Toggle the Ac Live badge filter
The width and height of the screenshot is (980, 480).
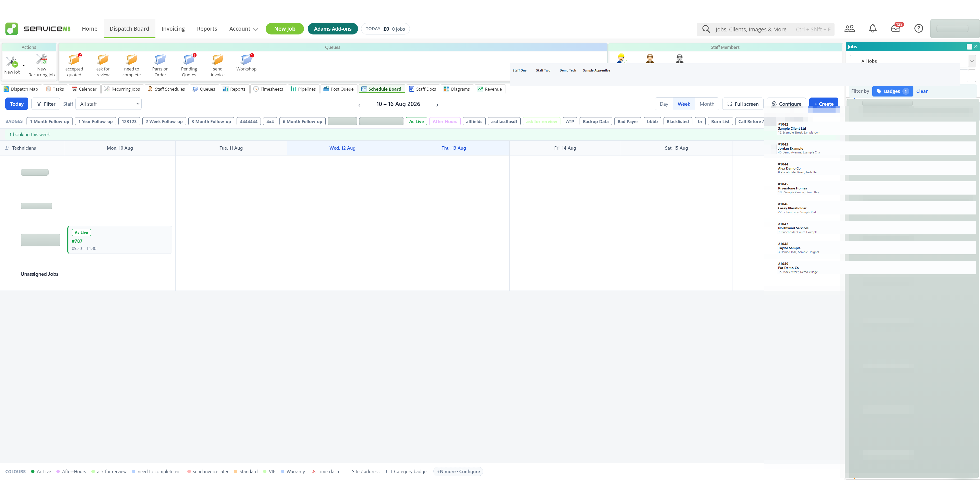click(x=416, y=122)
